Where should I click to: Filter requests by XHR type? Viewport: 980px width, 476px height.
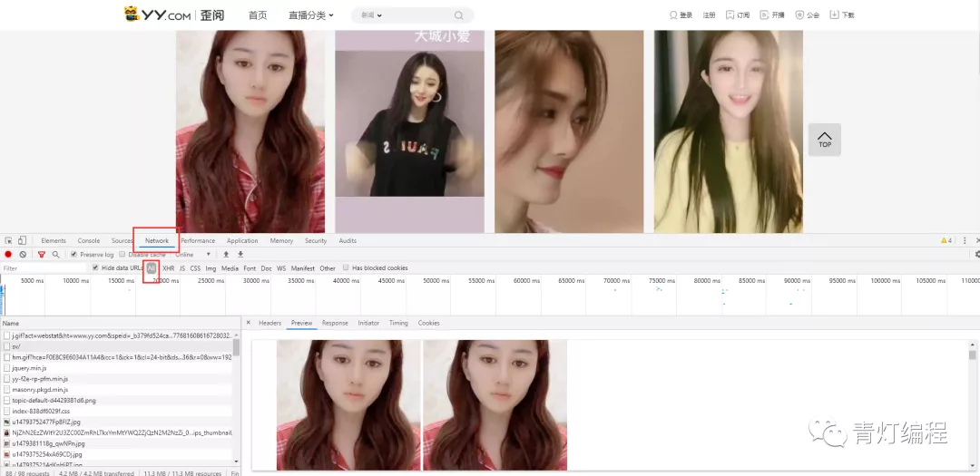tap(168, 268)
